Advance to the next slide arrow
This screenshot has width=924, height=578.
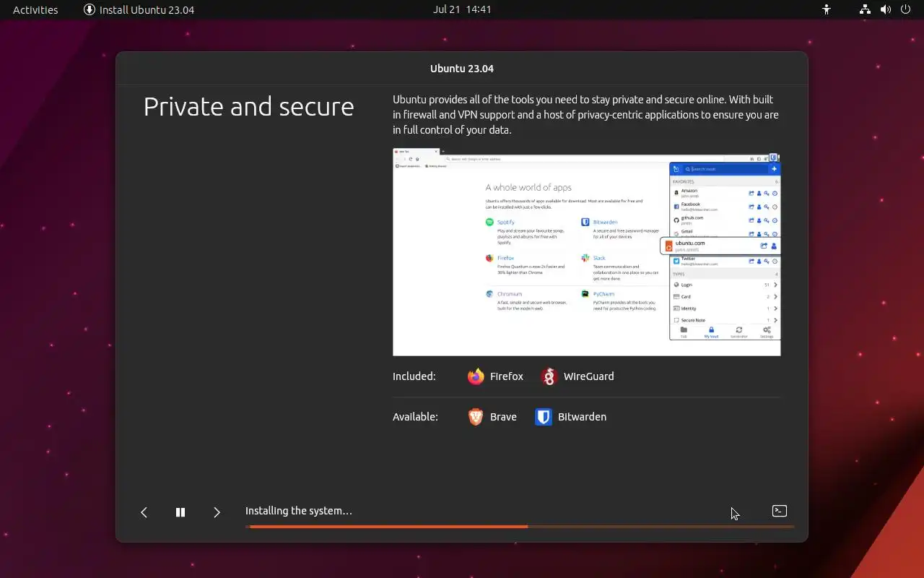point(217,512)
